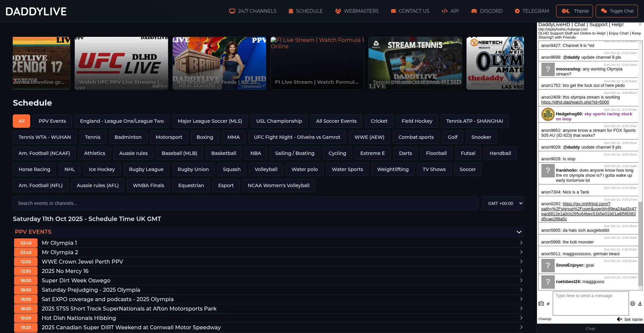The image size is (644, 333).
Task: Close the chat panel with the X icon
Action: pyautogui.click(x=640, y=24)
